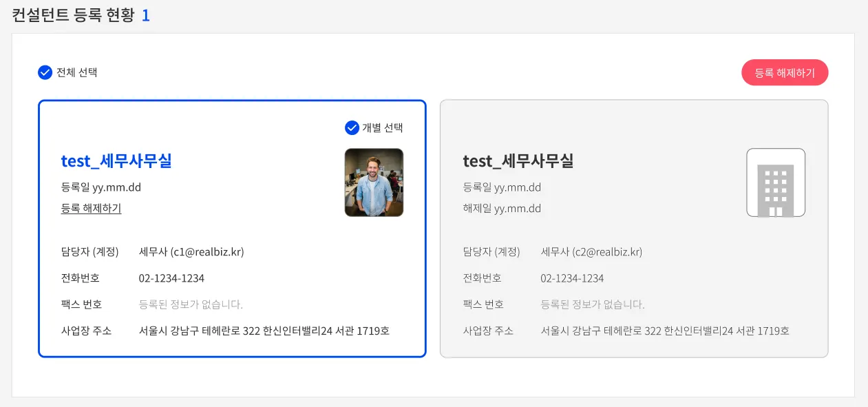Click the phone number in selected card

click(x=171, y=278)
